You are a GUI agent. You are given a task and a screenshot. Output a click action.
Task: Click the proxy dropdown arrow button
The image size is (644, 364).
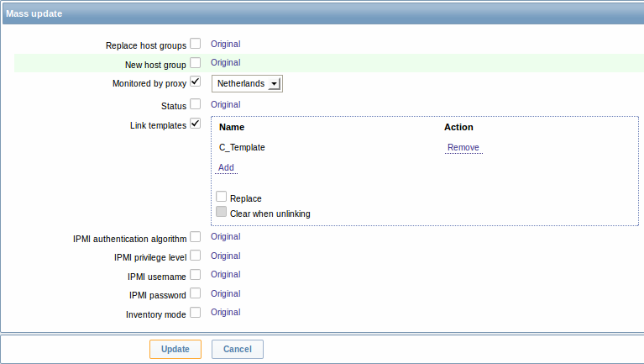click(274, 83)
